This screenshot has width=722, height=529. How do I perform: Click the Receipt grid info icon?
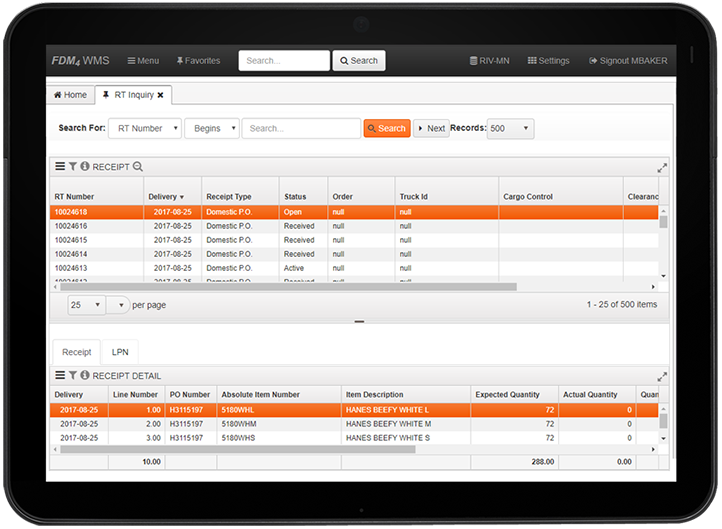click(85, 167)
